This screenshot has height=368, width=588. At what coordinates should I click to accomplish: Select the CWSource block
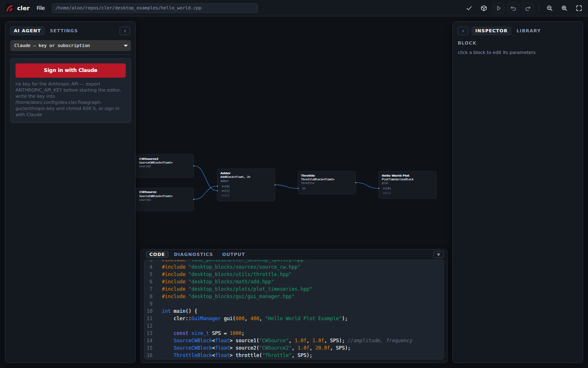(x=165, y=199)
